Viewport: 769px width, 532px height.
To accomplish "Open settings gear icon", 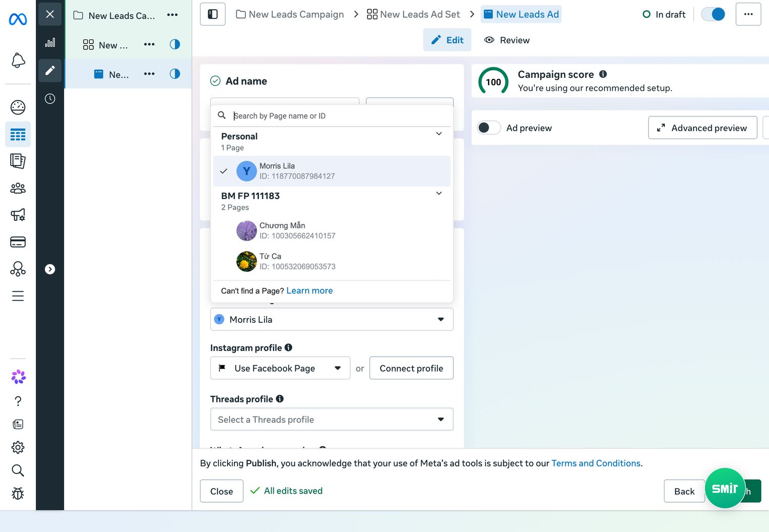I will [18, 447].
